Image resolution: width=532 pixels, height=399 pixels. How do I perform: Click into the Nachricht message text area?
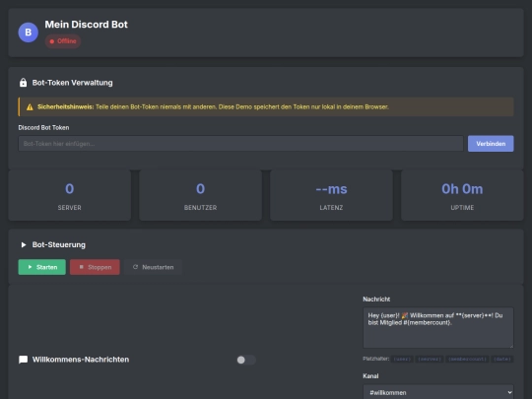coord(438,328)
